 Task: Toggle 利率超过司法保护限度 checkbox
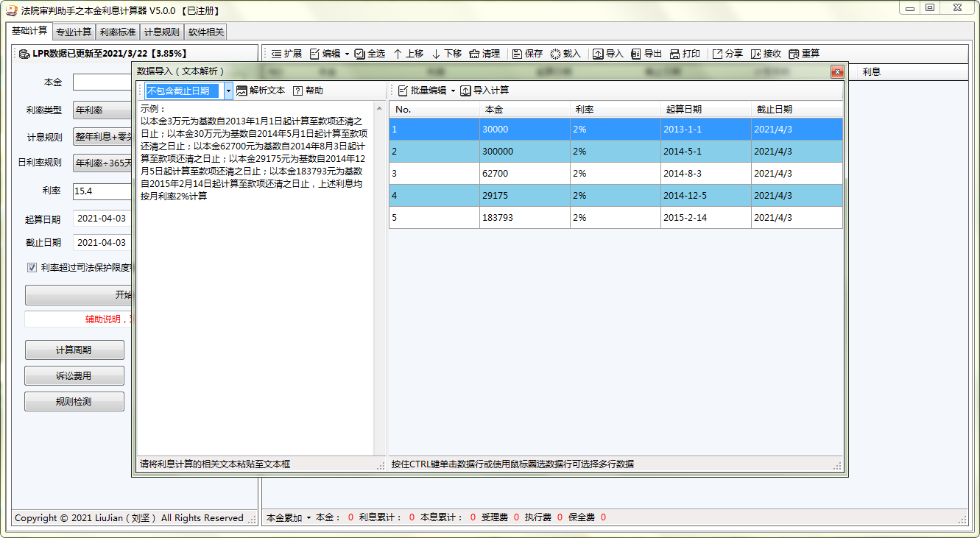32,268
